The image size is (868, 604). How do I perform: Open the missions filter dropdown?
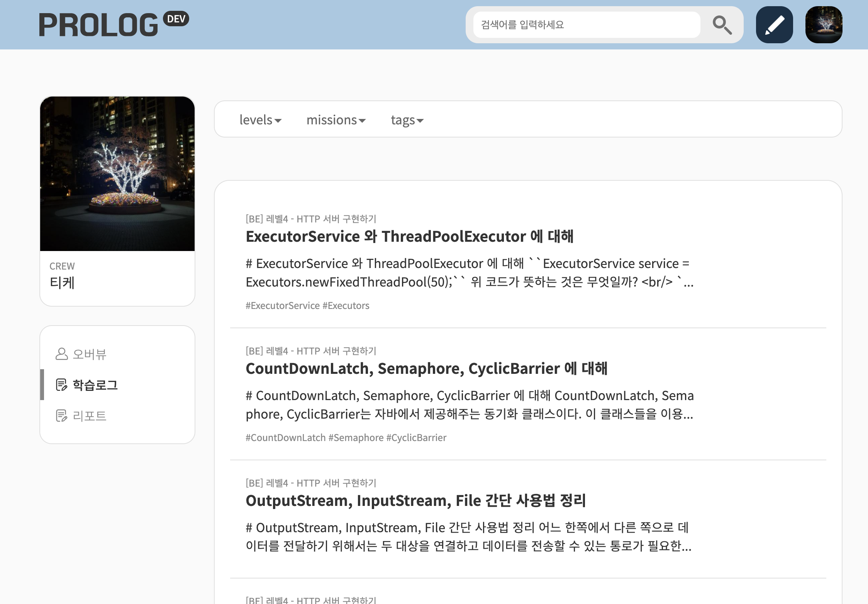point(336,120)
